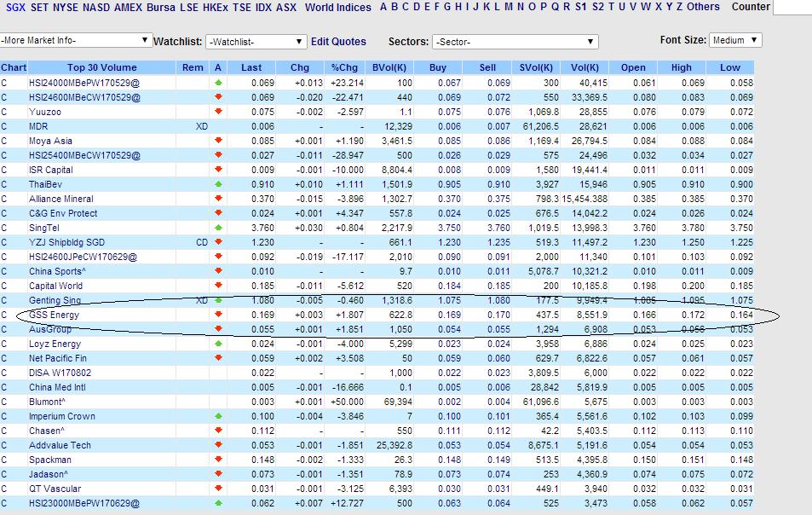Switch to NYSE market tab
The width and height of the screenshot is (812, 515).
[66, 8]
